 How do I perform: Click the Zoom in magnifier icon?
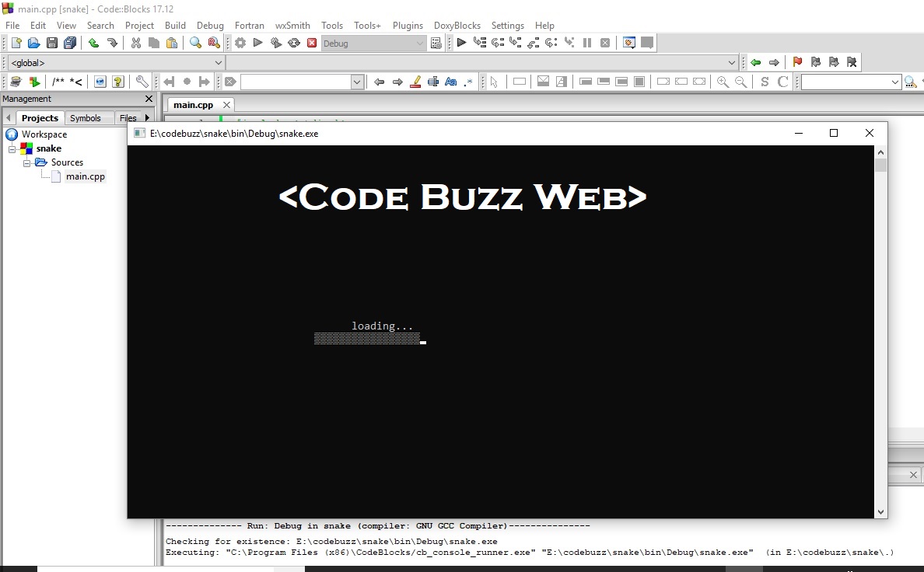tap(723, 82)
